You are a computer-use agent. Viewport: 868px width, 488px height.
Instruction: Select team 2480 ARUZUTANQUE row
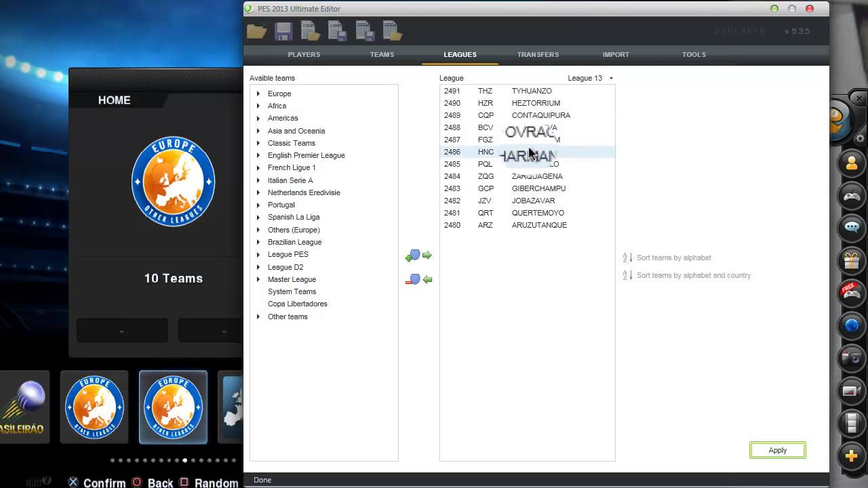pos(528,225)
